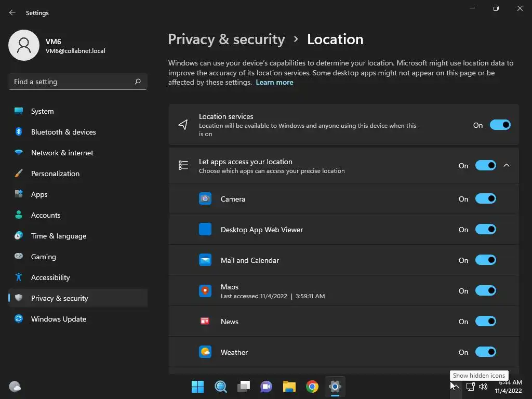Screen dimensions: 532x399
Task: Click the Camera app icon
Action: (x=205, y=199)
